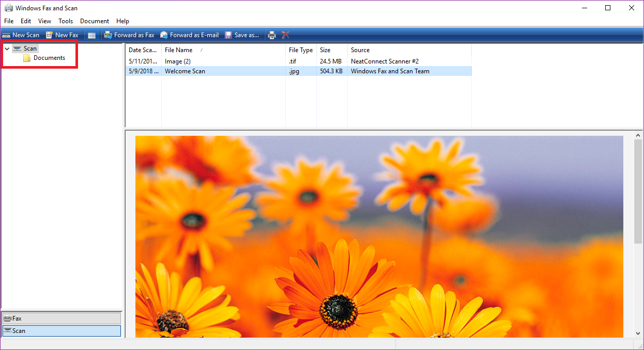Select the Documents folder in the tree
Screen dimensions: 644x350
[44, 58]
